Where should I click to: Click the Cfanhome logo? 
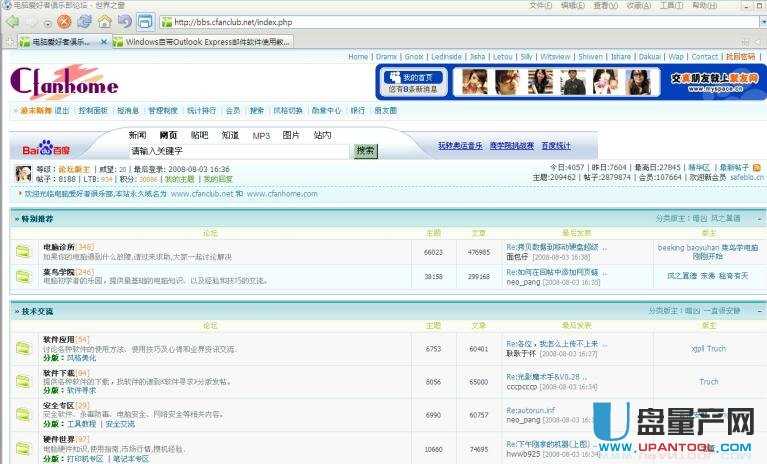64,84
